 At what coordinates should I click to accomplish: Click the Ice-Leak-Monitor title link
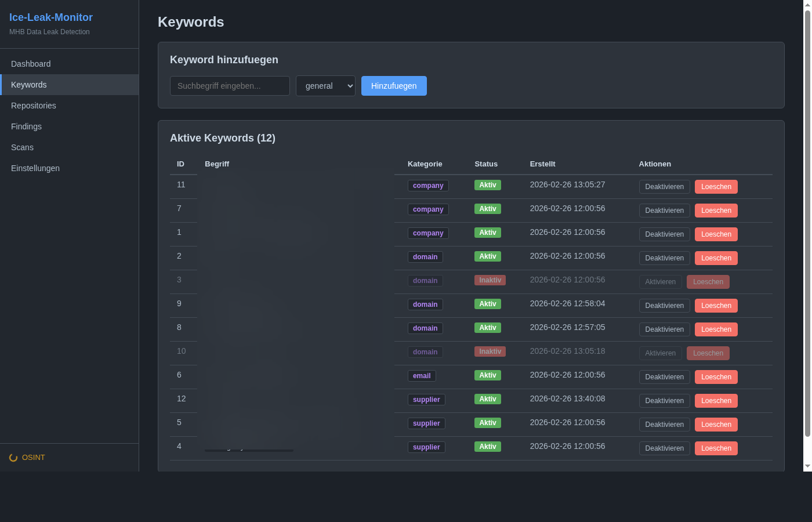[x=51, y=17]
